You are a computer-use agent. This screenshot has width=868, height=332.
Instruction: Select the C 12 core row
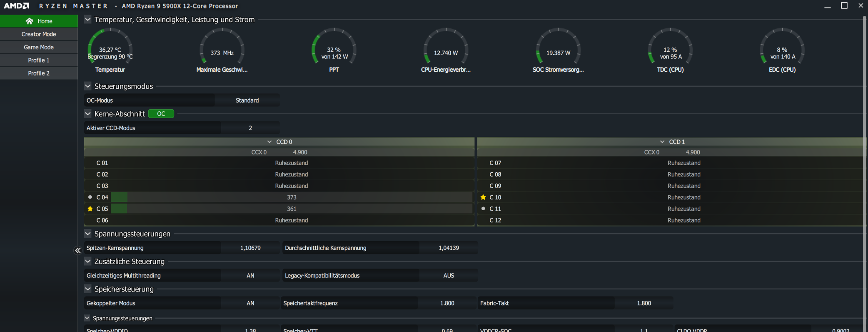coord(671,220)
